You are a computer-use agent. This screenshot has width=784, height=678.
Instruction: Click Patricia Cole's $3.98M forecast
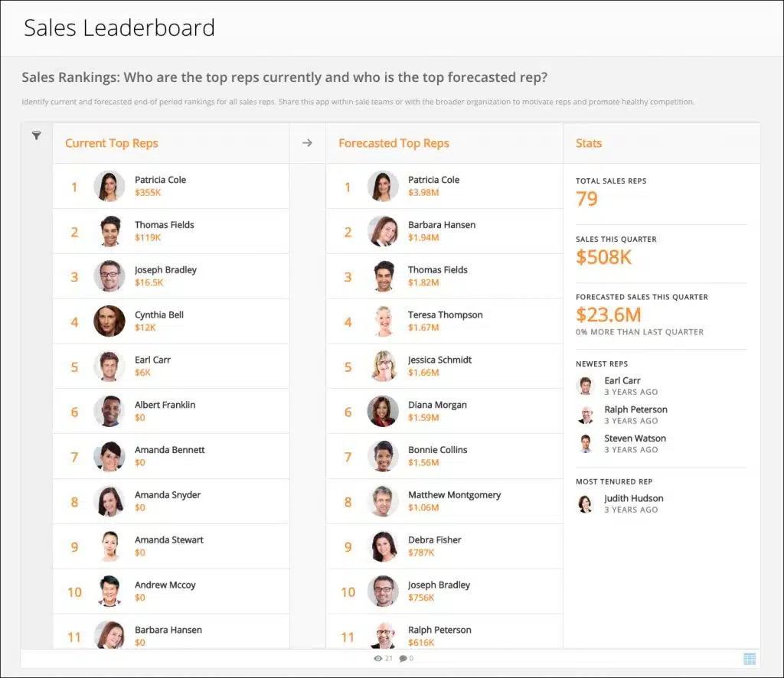tap(423, 192)
